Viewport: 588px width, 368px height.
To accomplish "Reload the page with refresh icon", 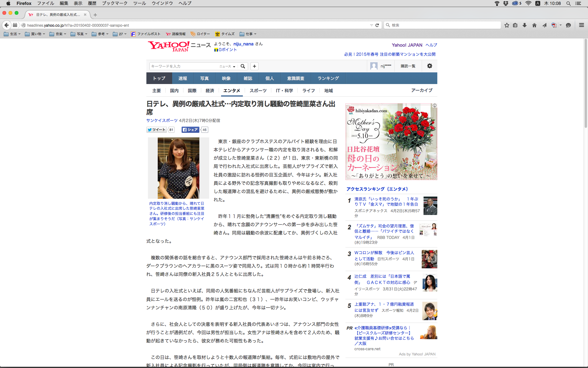I will 377,25.
